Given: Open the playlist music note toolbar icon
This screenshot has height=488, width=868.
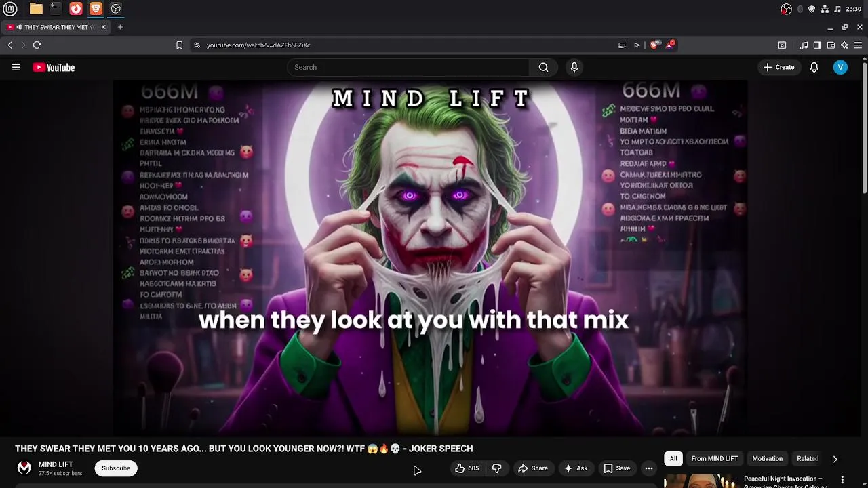Looking at the screenshot, I should pyautogui.click(x=804, y=45).
